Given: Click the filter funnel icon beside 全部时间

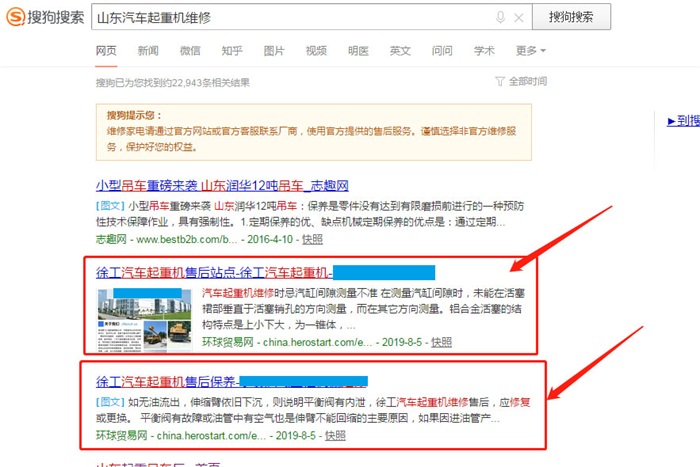Looking at the screenshot, I should tap(500, 81).
